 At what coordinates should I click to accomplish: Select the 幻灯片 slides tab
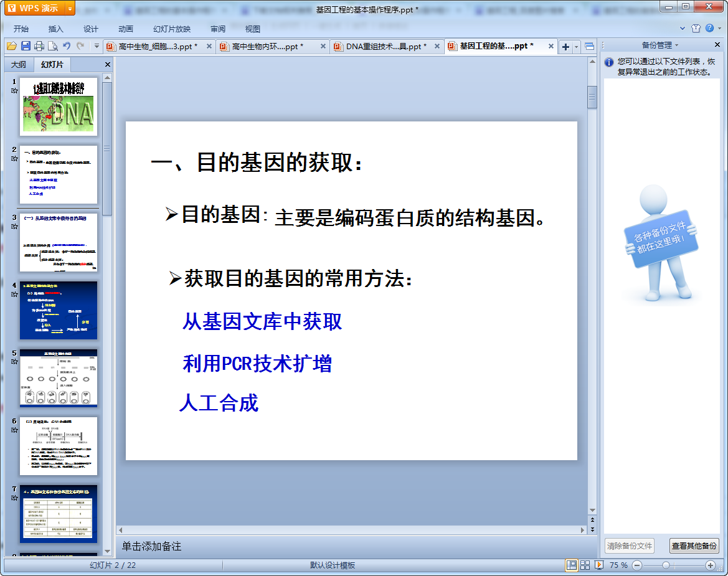(52, 65)
